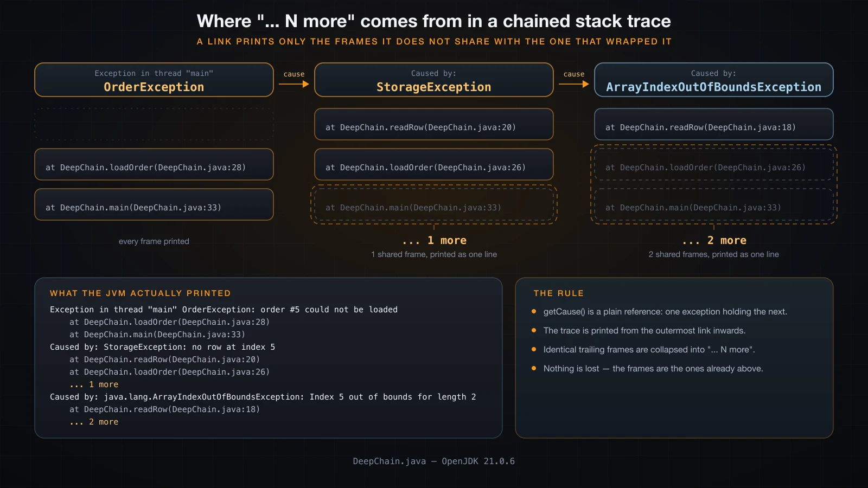This screenshot has width=868, height=488.
Task: Click the '... 1 more' label under the diagram
Action: click(x=434, y=240)
